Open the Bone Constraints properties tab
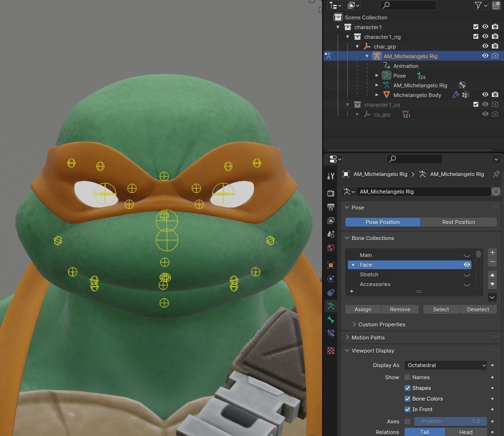Screen dimensions: 504x436 pyautogui.click(x=331, y=333)
